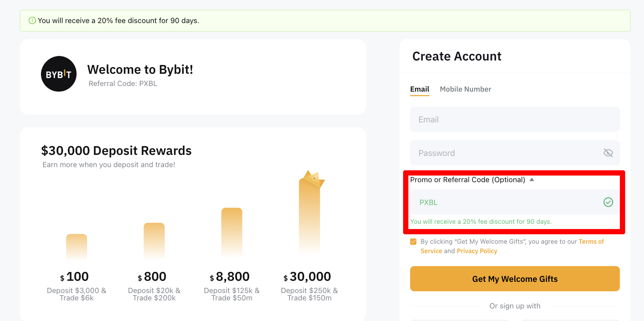Click the $100 reward bar

tap(77, 247)
